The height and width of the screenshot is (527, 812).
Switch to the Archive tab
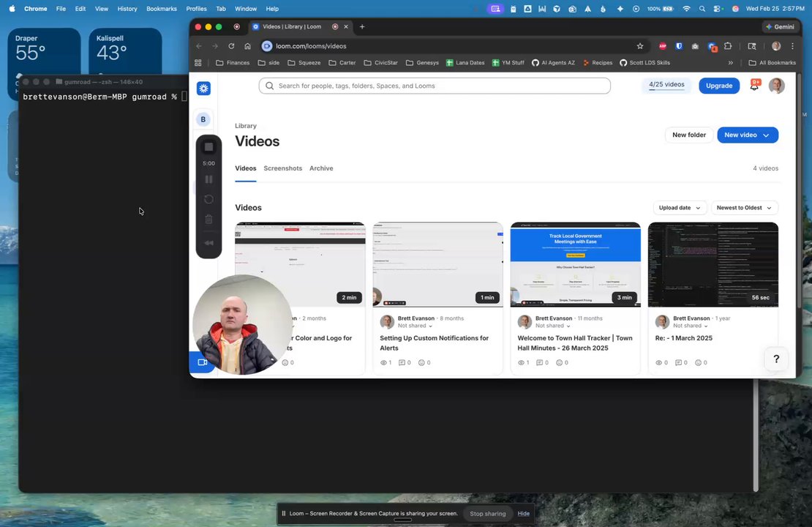pos(321,168)
